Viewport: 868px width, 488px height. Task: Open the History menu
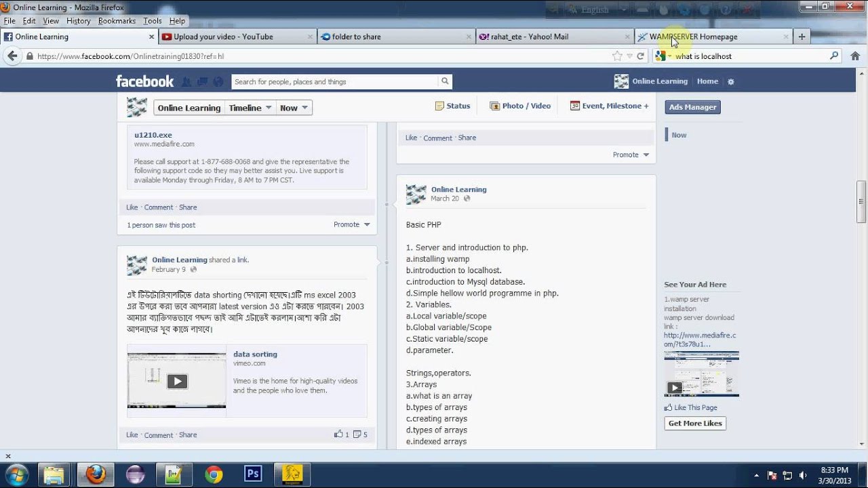(x=78, y=21)
